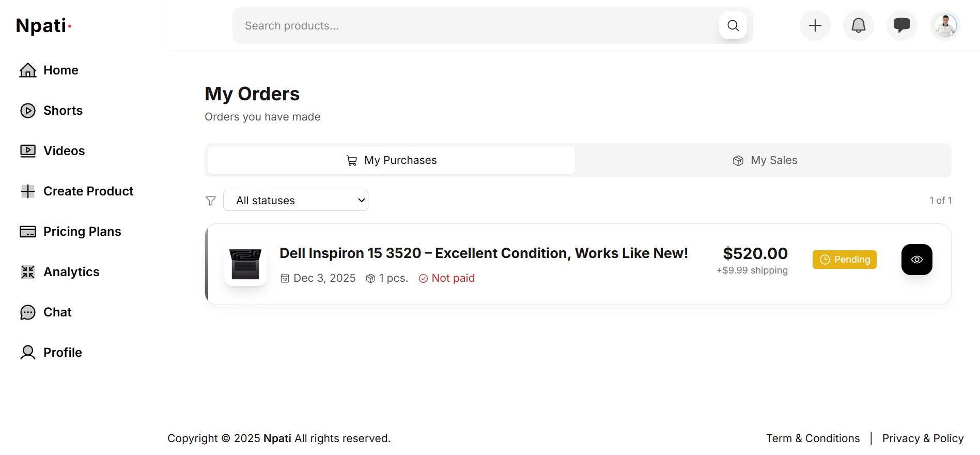The image size is (980, 455).
Task: Open Privacy & Policy
Action: coord(923,438)
